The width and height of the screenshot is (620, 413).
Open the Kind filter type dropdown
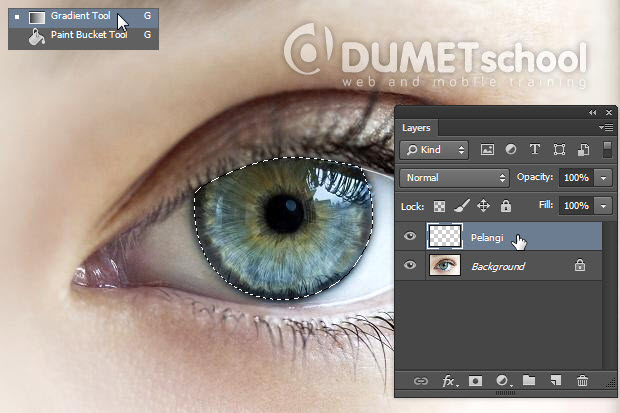[434, 150]
